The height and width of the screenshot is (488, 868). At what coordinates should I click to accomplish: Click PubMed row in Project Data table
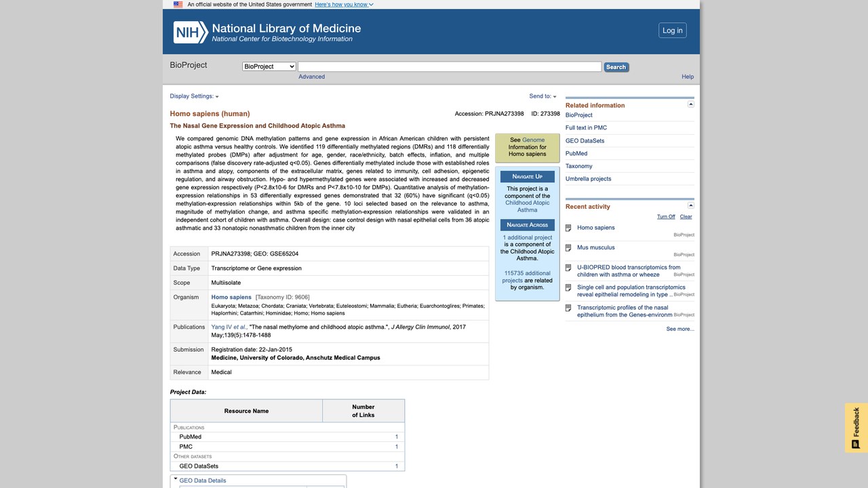288,437
